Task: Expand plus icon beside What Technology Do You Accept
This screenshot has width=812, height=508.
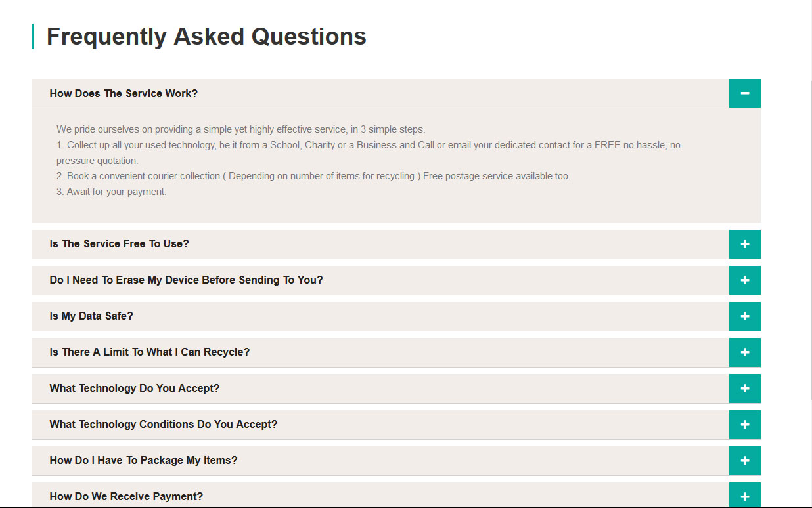Action: point(744,389)
